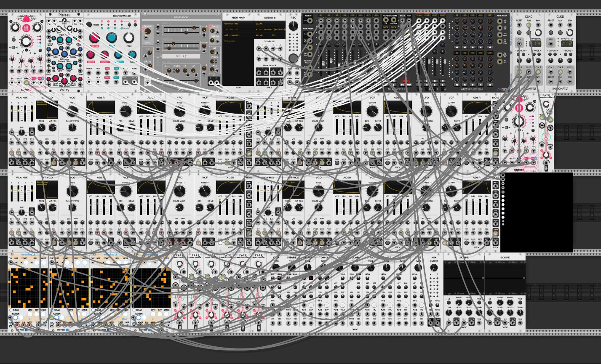Click the POSITION knob on texture synthesizer
Image resolution: width=601 pixels, height=364 pixels.
94,38
